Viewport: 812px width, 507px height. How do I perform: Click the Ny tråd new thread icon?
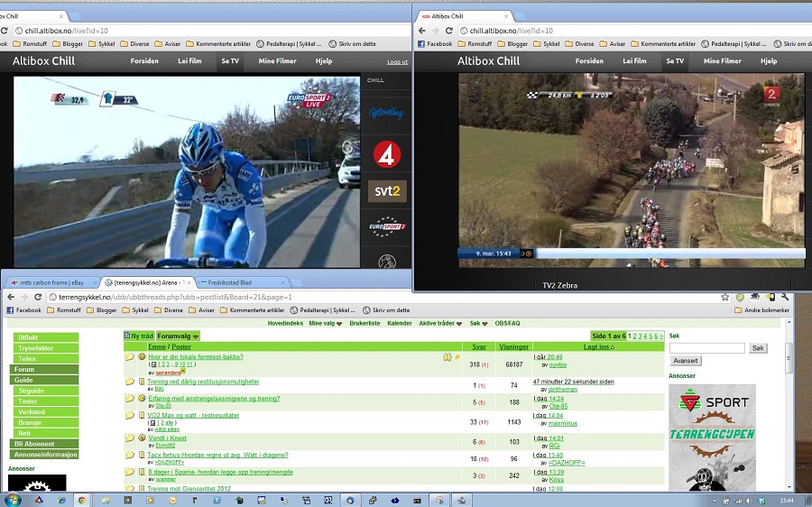click(x=127, y=336)
